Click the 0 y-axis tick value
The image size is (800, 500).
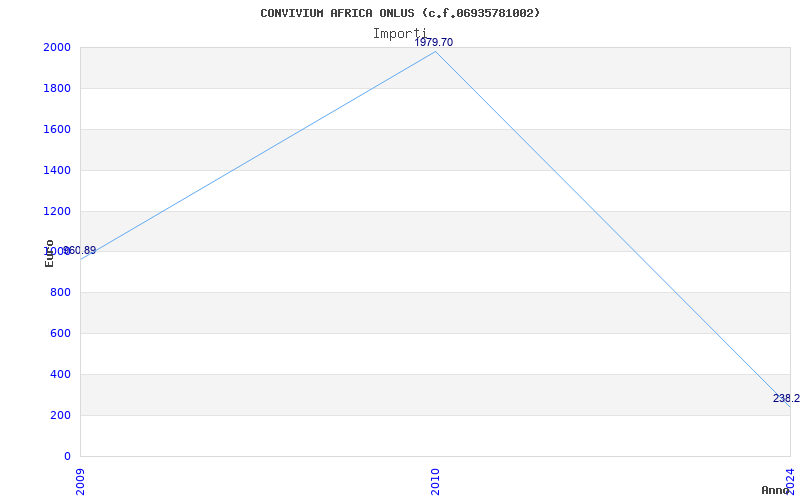[x=67, y=456]
